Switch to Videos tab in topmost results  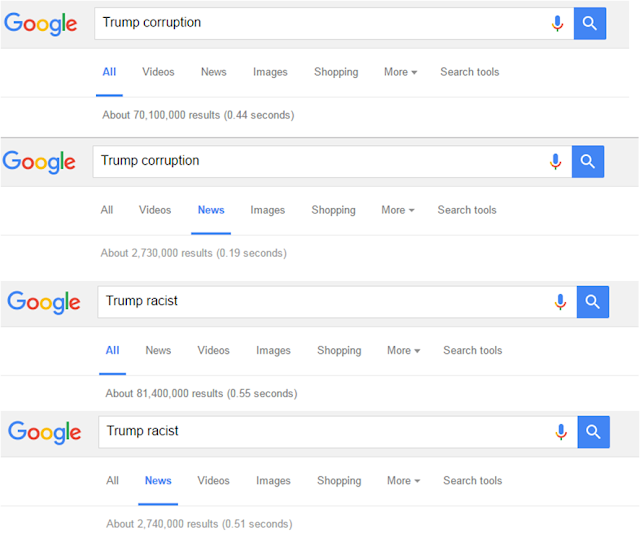pos(158,72)
